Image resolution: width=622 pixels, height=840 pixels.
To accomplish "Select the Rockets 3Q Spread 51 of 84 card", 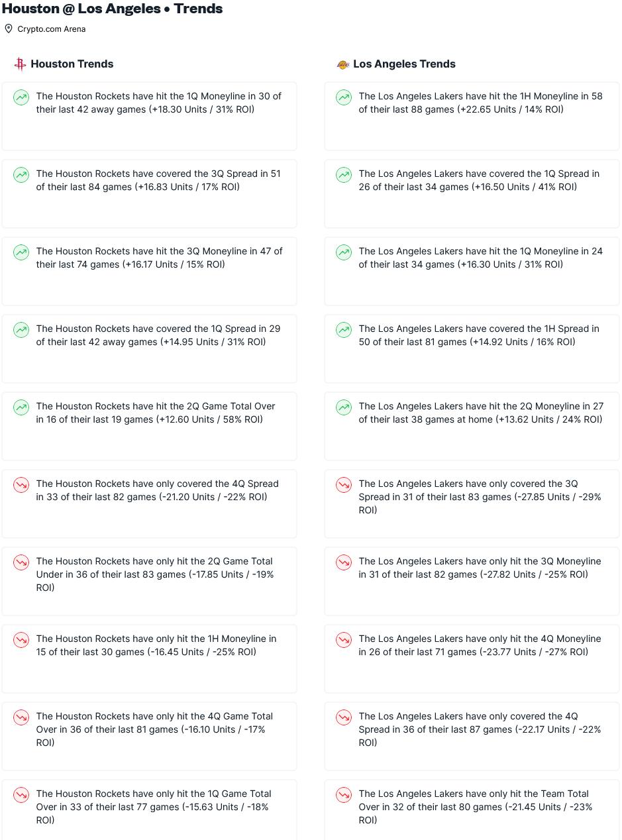I will pyautogui.click(x=149, y=193).
